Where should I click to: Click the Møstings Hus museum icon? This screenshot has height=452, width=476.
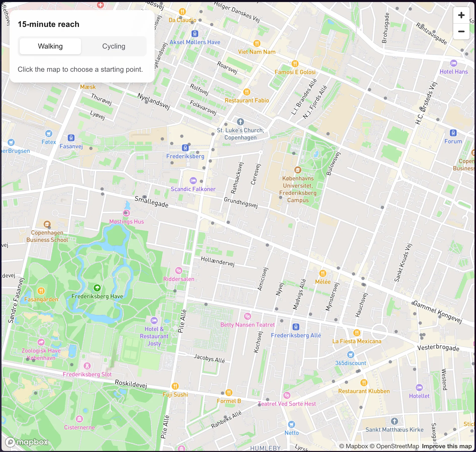point(126,213)
